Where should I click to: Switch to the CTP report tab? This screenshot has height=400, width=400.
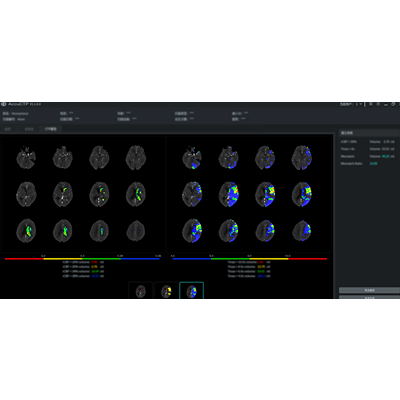point(51,129)
